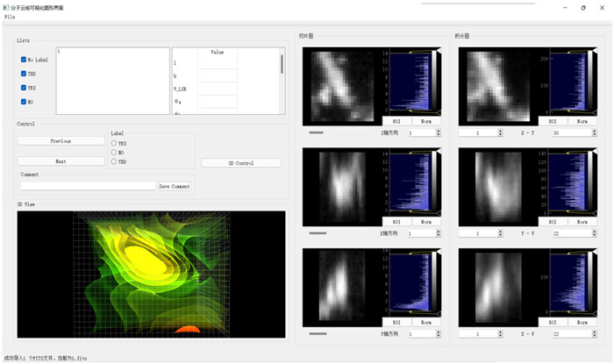Screen dimensions: 614x364
Task: Click the 3D View rendering area
Action: click(151, 274)
